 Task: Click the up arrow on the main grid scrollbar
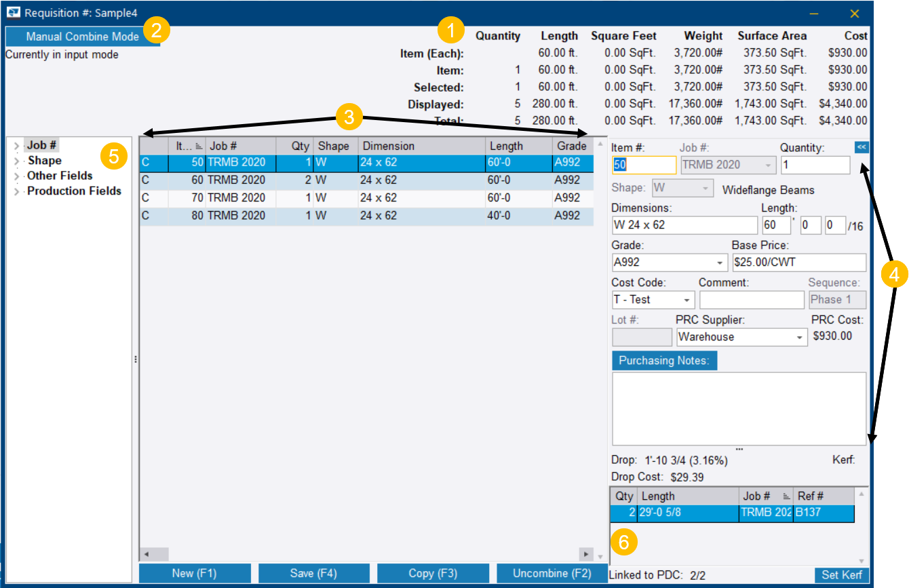(x=600, y=144)
